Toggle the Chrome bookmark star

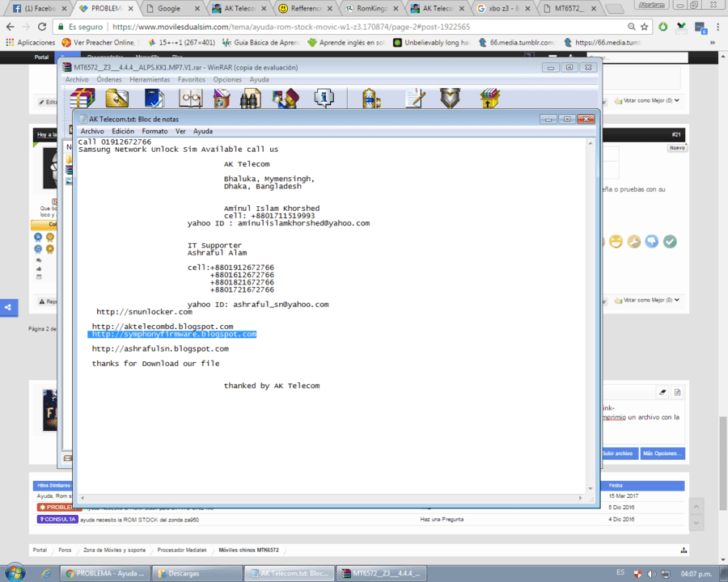click(x=645, y=27)
